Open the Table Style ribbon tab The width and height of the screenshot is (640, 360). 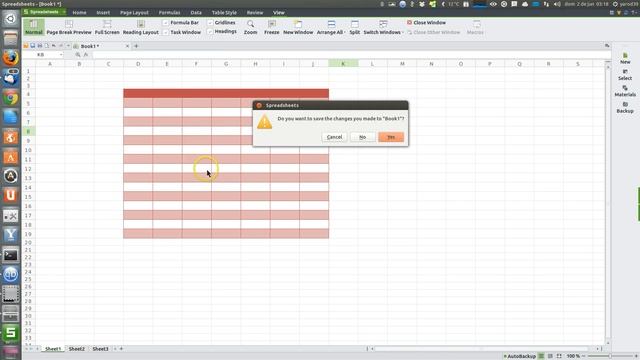[224, 13]
